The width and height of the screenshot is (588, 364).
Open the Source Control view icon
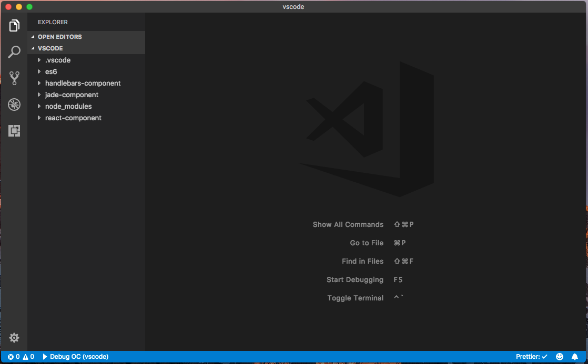tap(14, 78)
